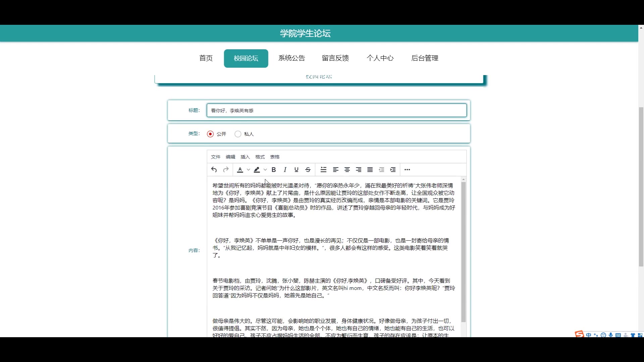Select the 私人 radio option
The width and height of the screenshot is (644, 362).
point(238,134)
